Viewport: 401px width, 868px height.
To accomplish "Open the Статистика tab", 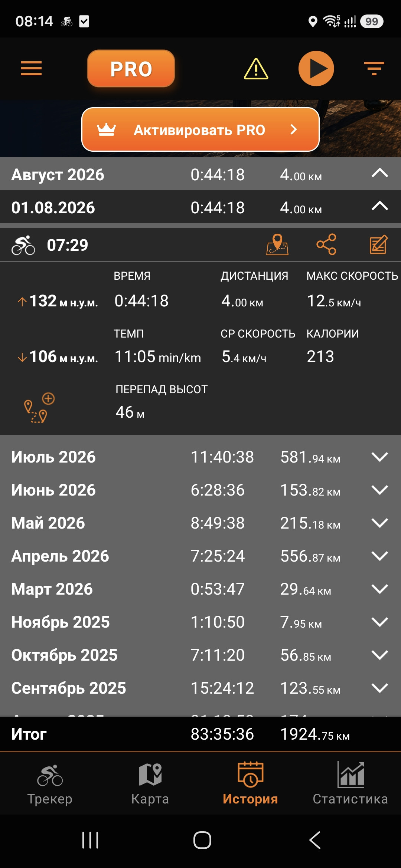I will coord(351,783).
